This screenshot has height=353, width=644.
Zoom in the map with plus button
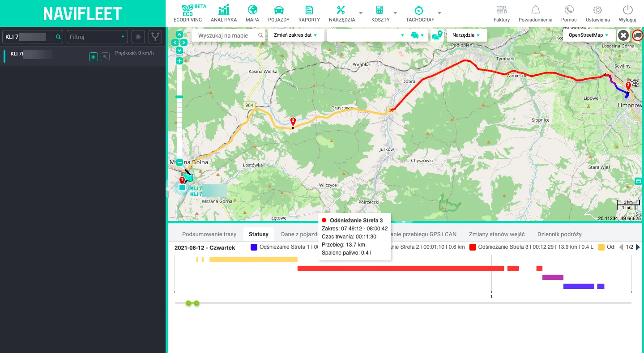179,61
